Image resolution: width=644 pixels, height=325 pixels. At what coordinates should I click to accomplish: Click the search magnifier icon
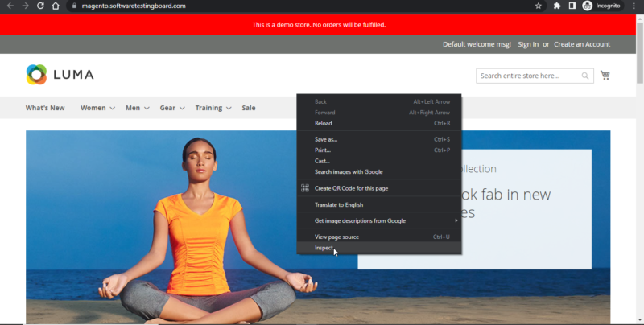click(x=586, y=76)
